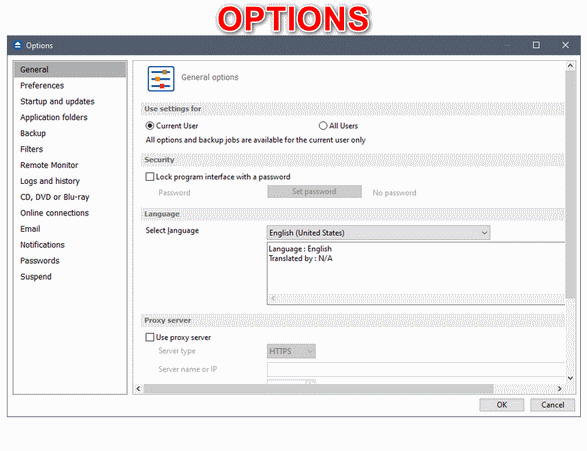This screenshot has width=587, height=451.
Task: Click the vertical scrollbar up arrow
Action: click(570, 66)
